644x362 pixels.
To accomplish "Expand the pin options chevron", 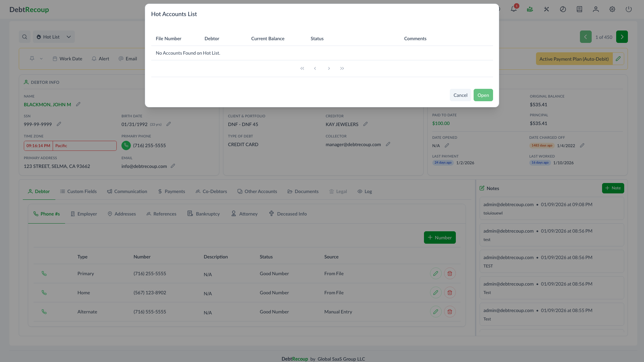I will [x=41, y=59].
